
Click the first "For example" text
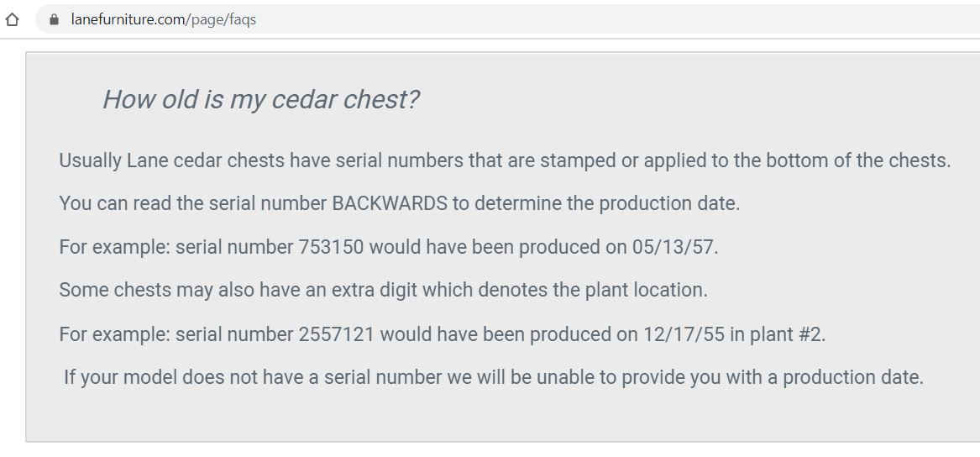[x=113, y=247]
